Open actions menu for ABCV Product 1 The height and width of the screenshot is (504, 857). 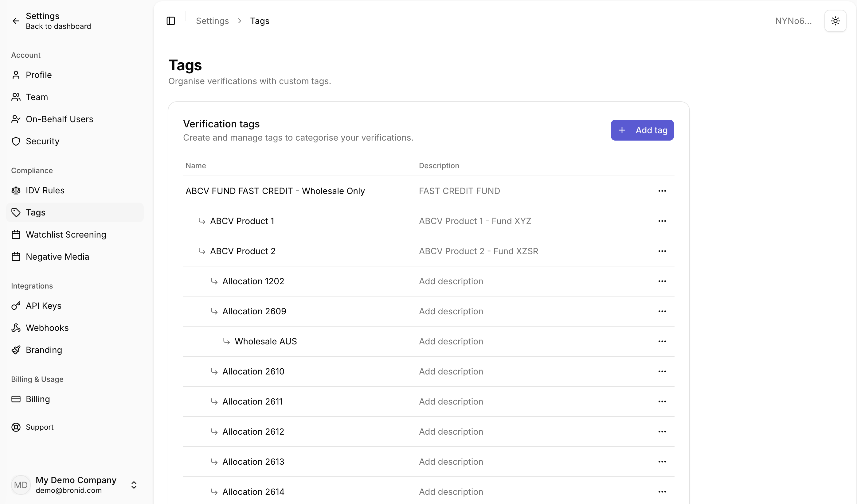coord(662,221)
